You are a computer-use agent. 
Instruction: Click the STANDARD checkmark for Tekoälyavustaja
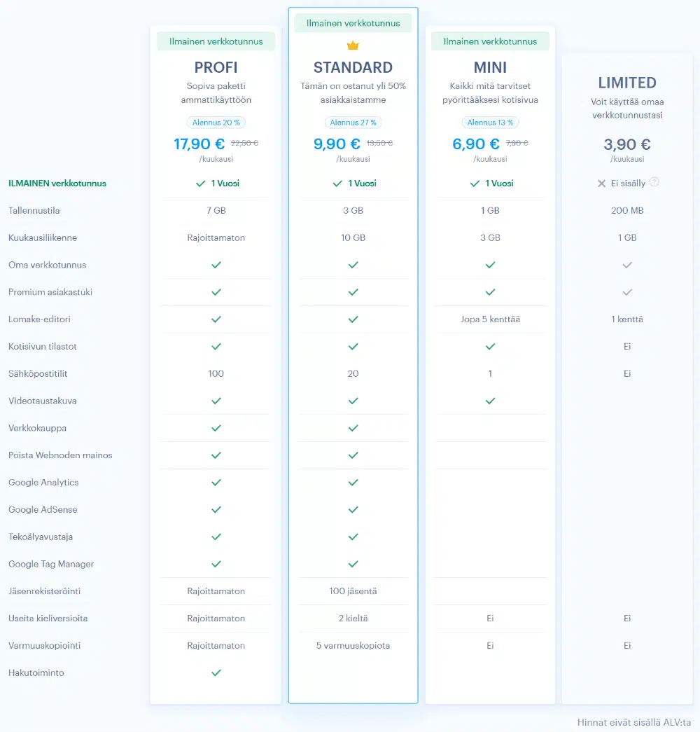click(x=353, y=537)
